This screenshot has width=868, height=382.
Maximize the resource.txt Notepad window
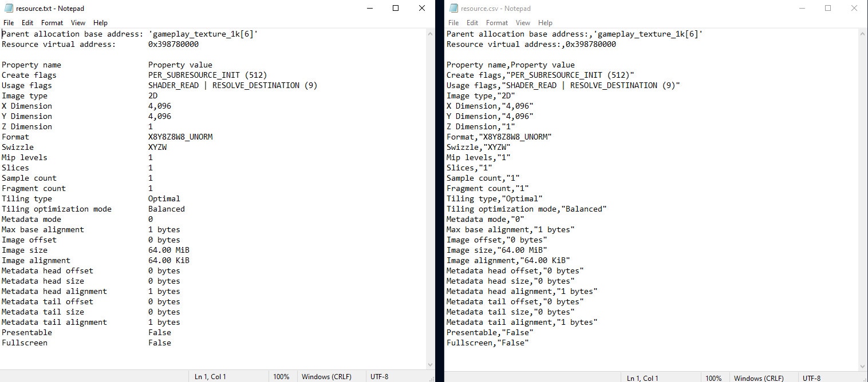(x=396, y=9)
